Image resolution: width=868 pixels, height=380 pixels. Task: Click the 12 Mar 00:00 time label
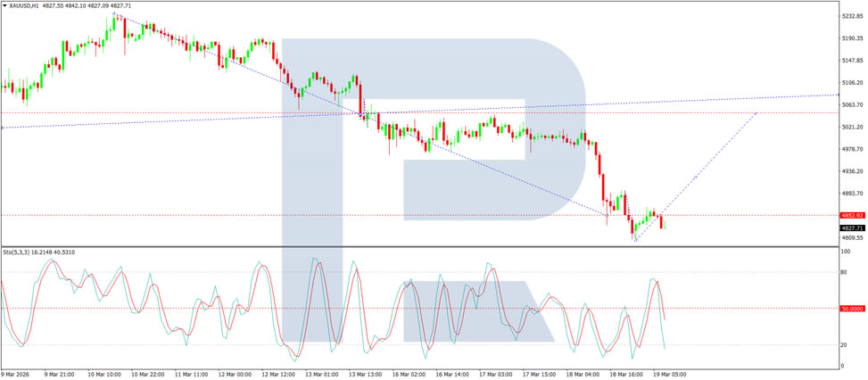[234, 375]
